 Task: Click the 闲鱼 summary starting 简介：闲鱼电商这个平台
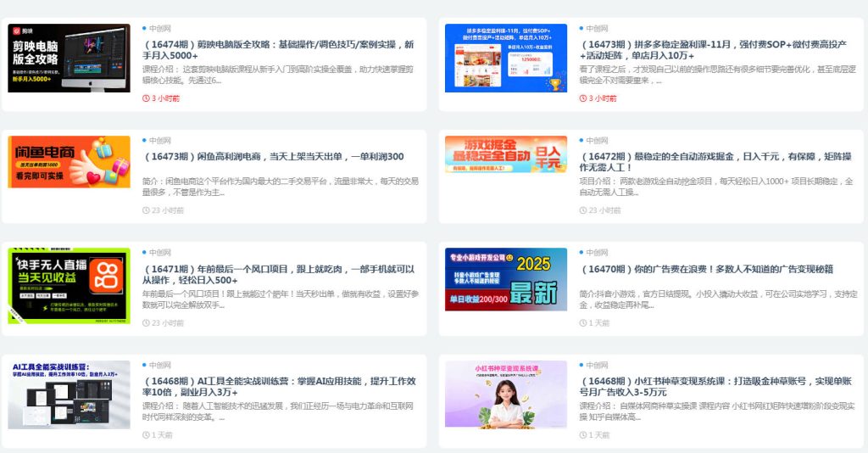pyautogui.click(x=280, y=187)
